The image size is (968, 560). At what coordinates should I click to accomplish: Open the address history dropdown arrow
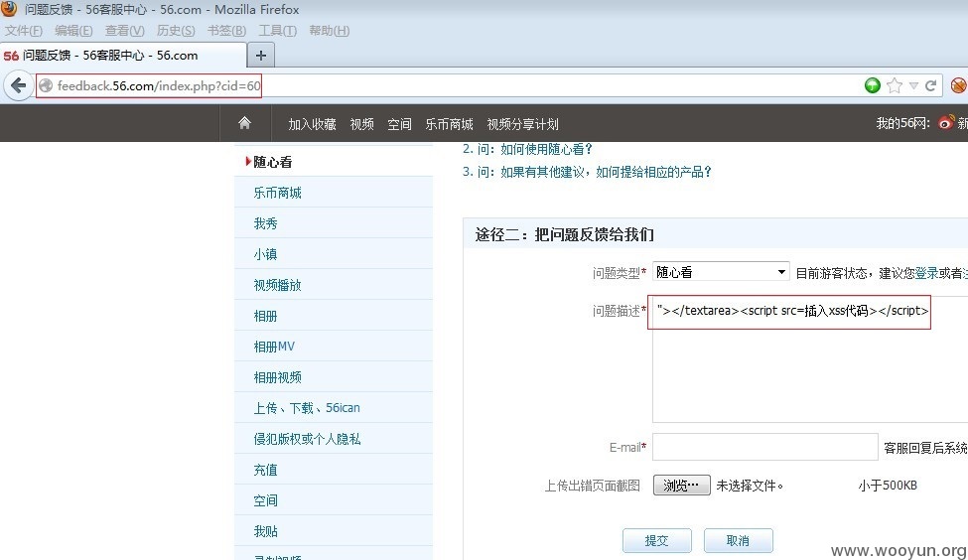pyautogui.click(x=913, y=85)
